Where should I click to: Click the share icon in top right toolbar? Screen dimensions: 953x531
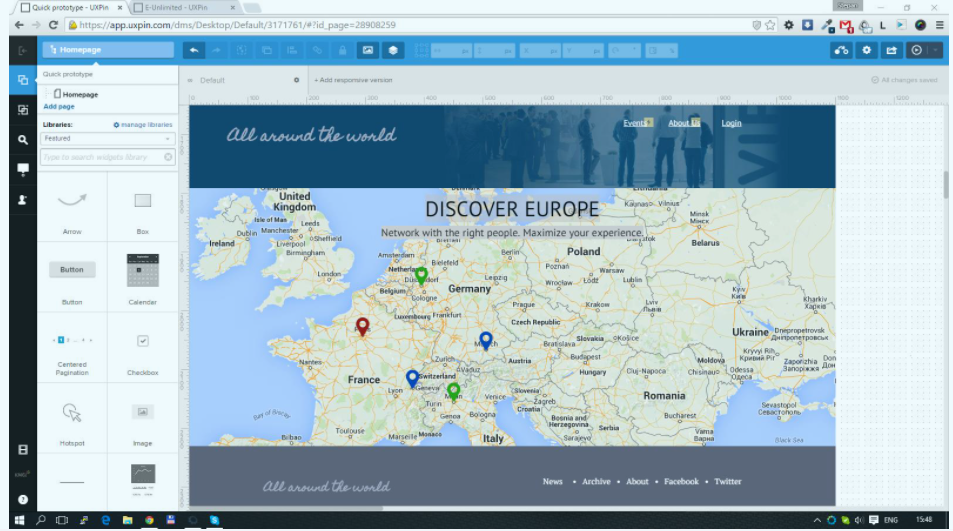point(891,50)
